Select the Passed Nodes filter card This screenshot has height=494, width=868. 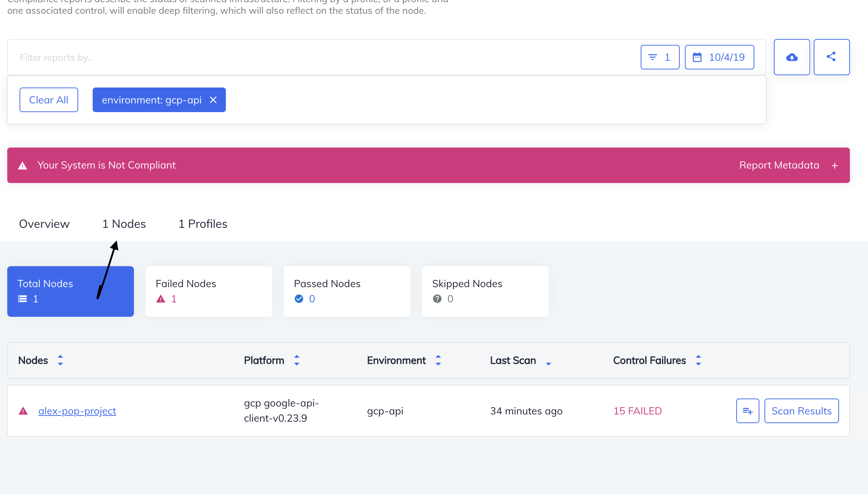click(347, 291)
